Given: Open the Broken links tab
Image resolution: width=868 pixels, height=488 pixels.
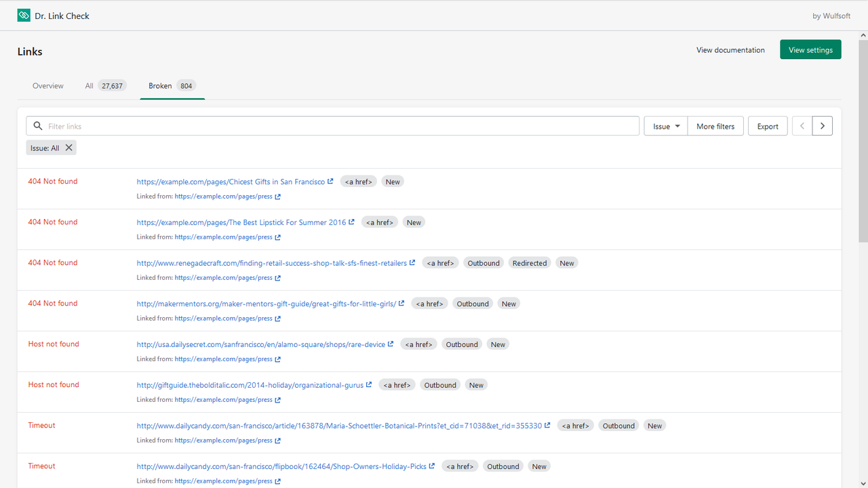Looking at the screenshot, I should 159,85.
